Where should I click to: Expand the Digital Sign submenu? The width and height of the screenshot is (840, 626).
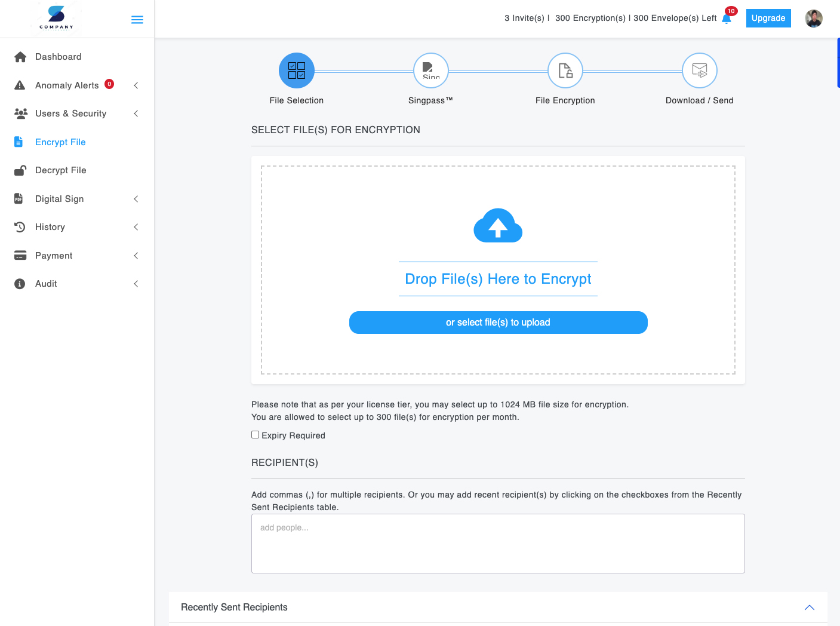[136, 199]
